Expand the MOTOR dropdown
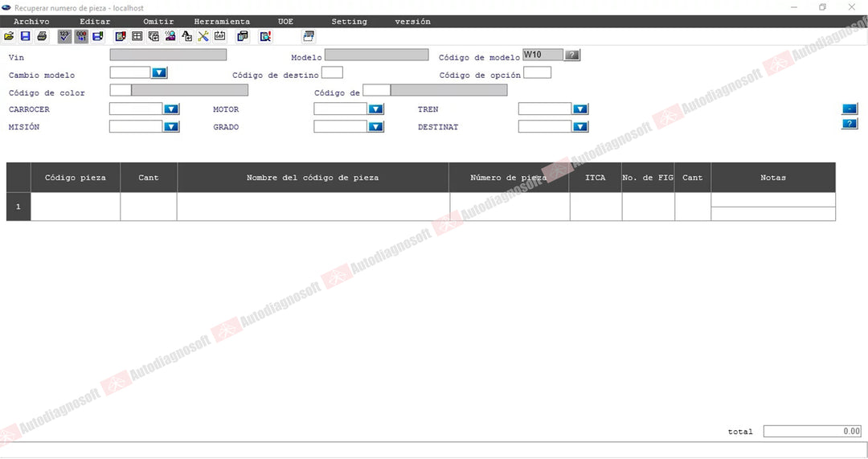The image size is (868, 459). click(376, 109)
